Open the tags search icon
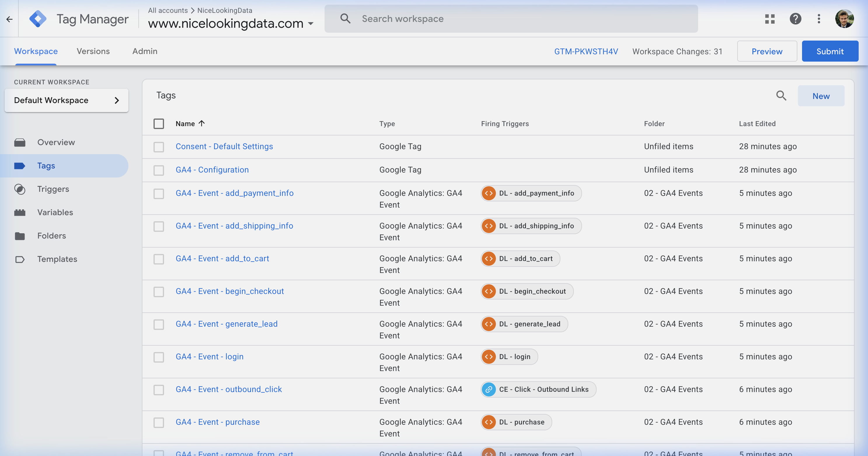 coord(781,96)
